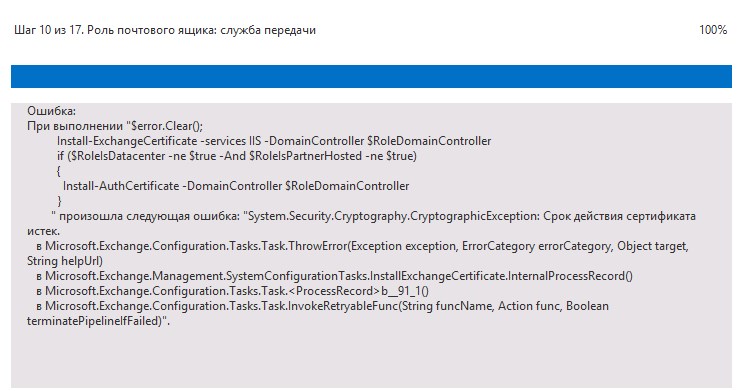Click the 'Срок действия сертификата' message
The height and width of the screenshot is (391, 754).
pyautogui.click(x=619, y=216)
